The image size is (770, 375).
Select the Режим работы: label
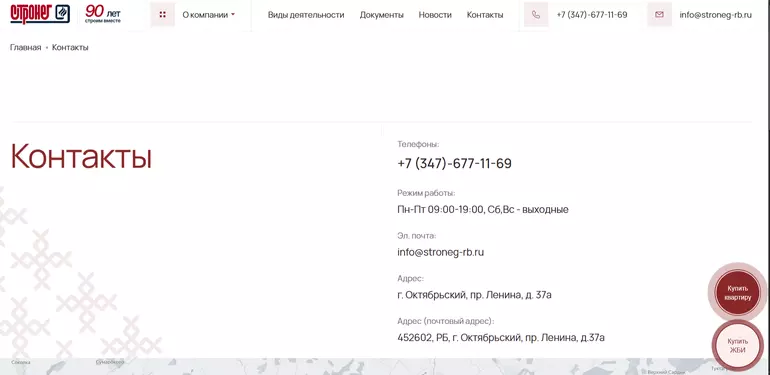pos(426,193)
